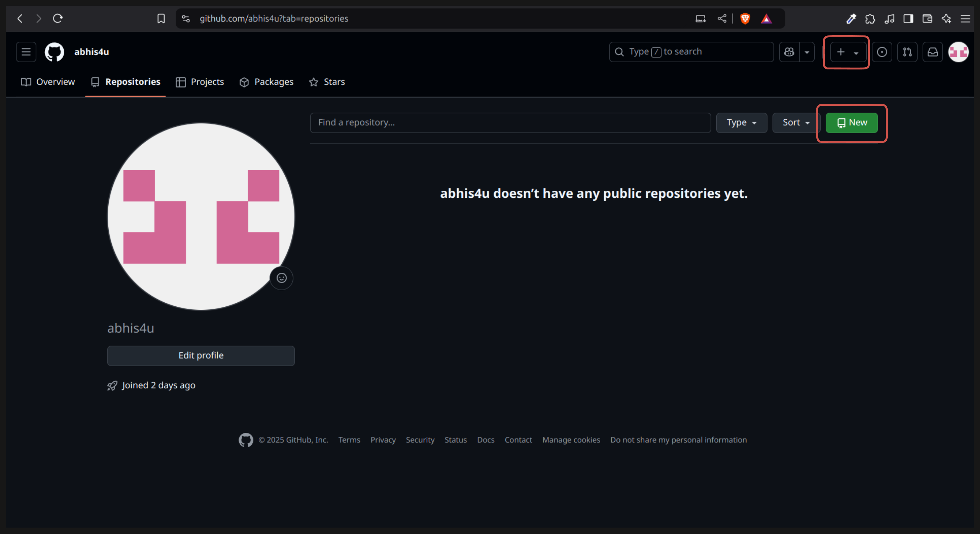Open the Status footer link
This screenshot has height=534, width=980.
point(456,440)
